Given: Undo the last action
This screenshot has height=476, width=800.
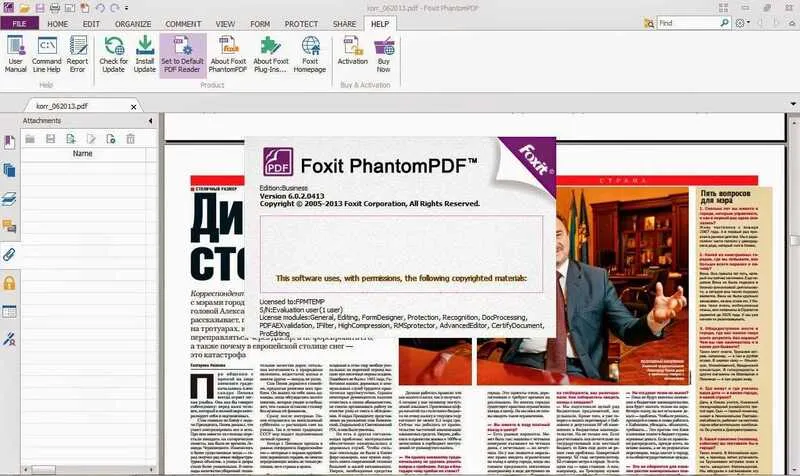Looking at the screenshot, I should [x=100, y=8].
